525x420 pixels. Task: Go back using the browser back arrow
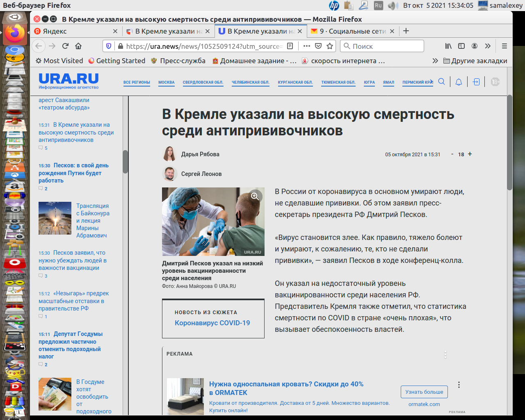coord(39,46)
